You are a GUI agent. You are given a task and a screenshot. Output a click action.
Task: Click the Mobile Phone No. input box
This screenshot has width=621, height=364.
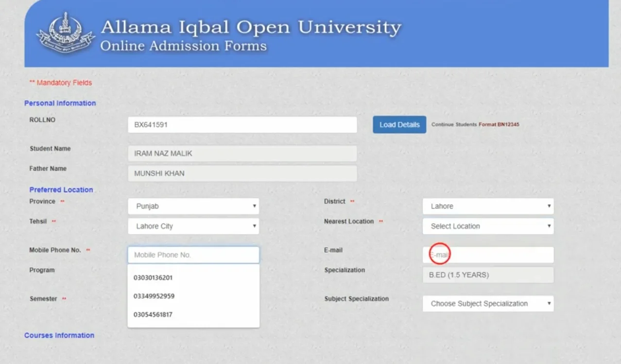(193, 255)
